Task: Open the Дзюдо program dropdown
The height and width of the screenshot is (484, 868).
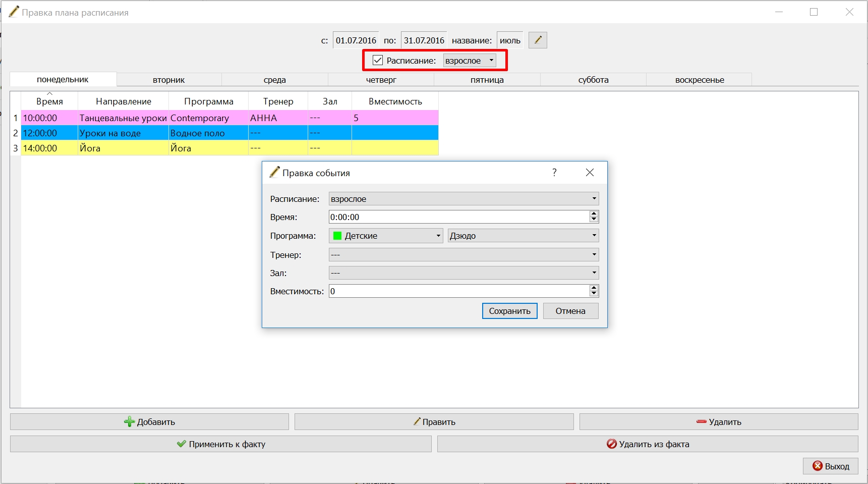Action: coord(523,236)
